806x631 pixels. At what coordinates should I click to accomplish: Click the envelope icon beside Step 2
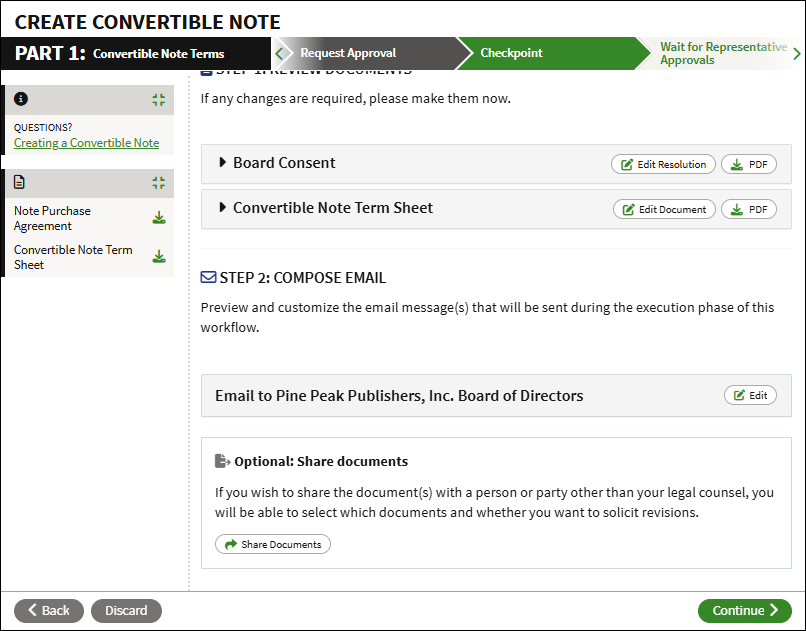click(208, 277)
